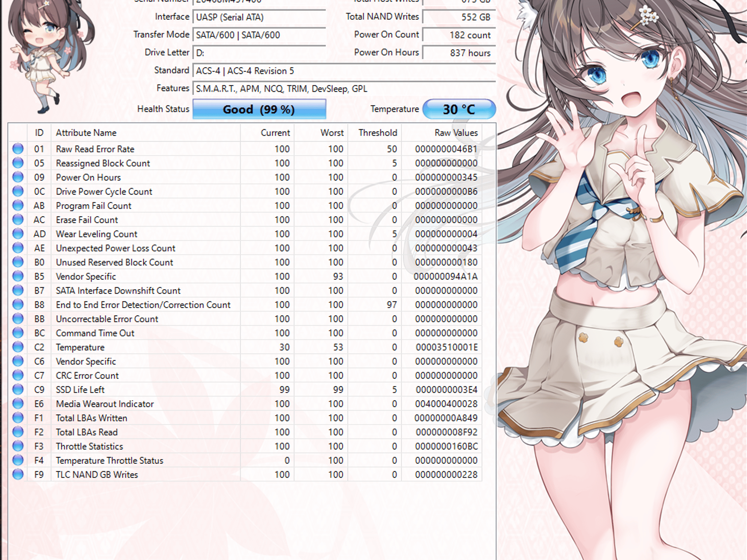Click the status orb beside ID 09
747x560 pixels.
pos(18,177)
